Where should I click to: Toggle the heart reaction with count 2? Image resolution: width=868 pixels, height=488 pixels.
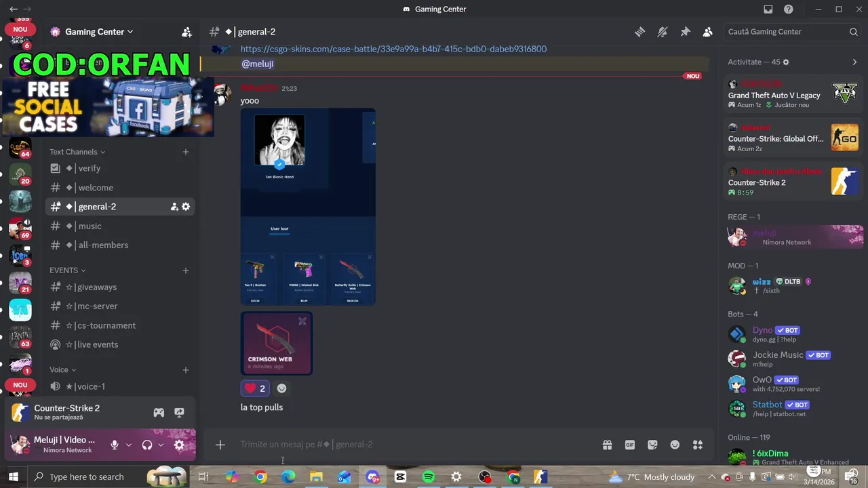[255, 388]
